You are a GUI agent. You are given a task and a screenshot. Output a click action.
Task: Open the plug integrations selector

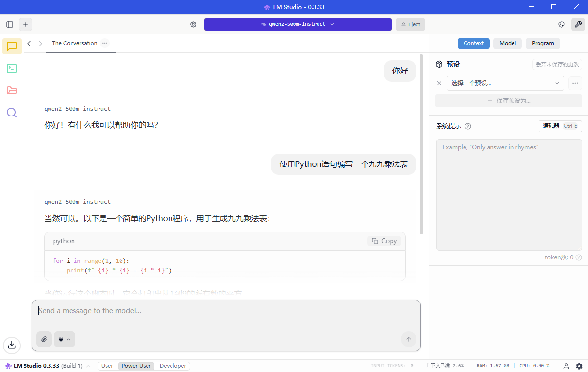click(64, 339)
